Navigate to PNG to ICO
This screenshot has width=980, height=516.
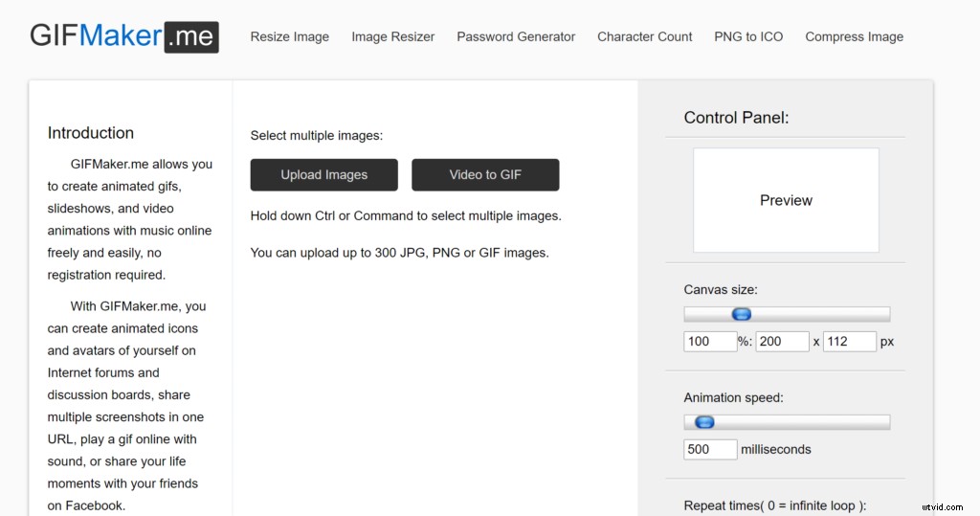coord(748,37)
